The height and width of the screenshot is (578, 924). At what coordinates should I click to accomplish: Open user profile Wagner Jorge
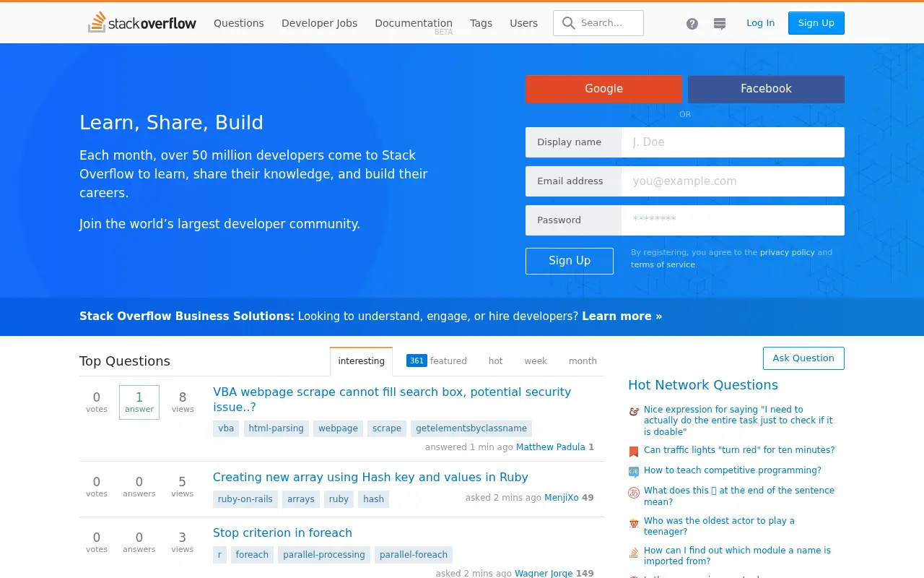tap(544, 574)
